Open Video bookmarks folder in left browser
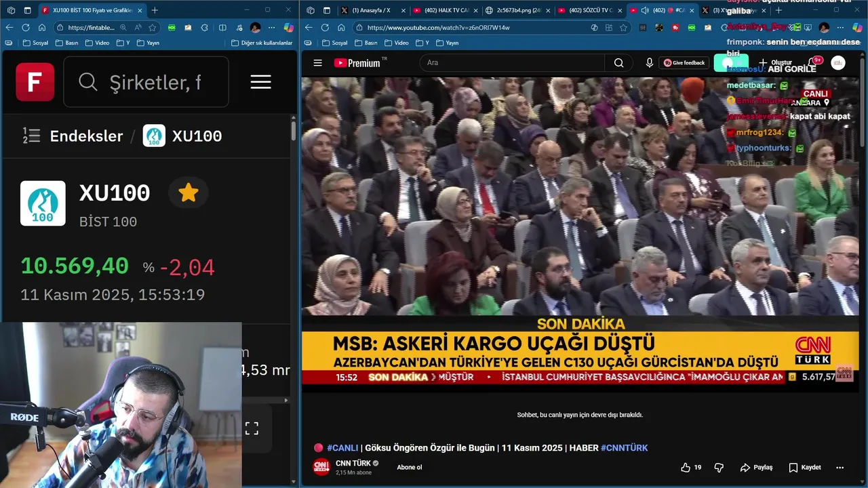 click(x=97, y=43)
